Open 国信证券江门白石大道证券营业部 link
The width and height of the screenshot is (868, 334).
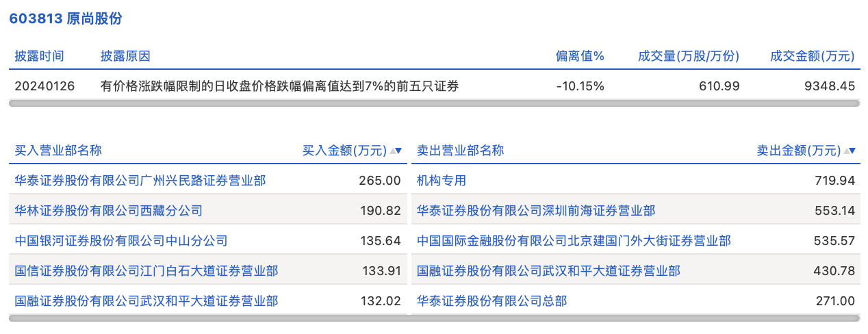pos(146,271)
